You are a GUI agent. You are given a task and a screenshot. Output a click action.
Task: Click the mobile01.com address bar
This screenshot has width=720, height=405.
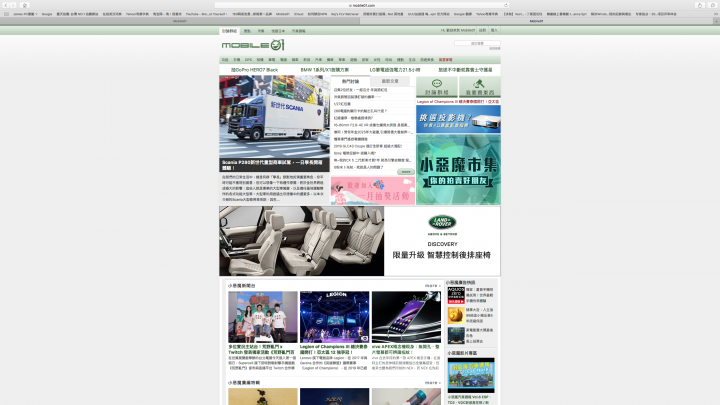tap(362, 5)
